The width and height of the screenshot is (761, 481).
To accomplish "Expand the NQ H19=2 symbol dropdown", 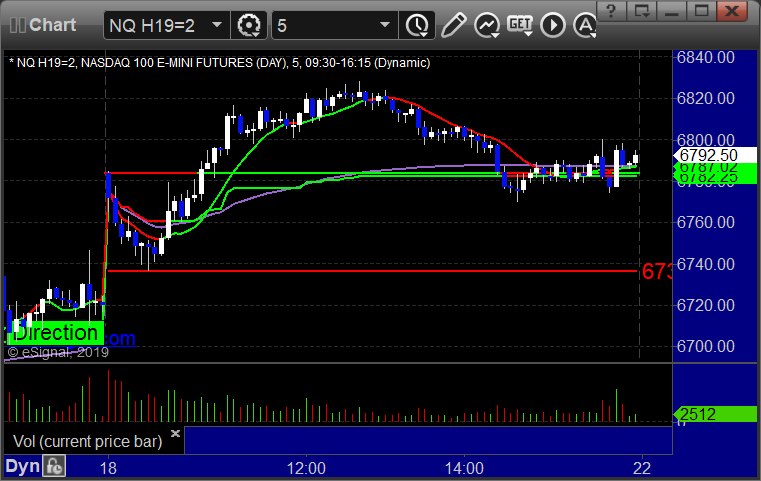I will [217, 25].
